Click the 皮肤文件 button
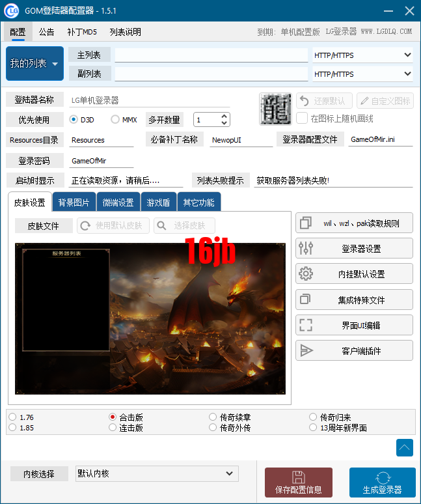Screen dimensions: 421x504 point(44,226)
